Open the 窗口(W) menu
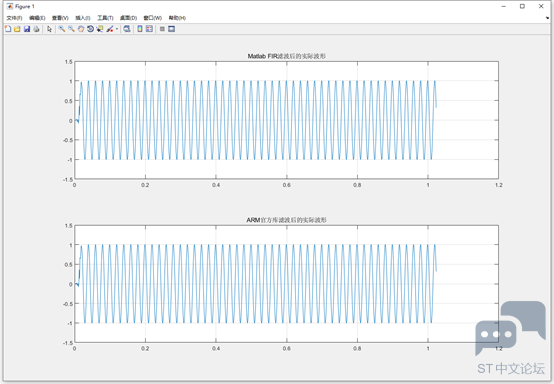Viewport: 554px width, 384px height. (152, 18)
